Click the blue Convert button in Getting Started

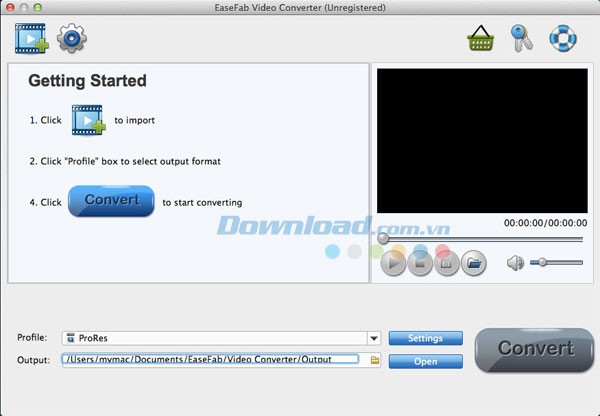coord(111,201)
